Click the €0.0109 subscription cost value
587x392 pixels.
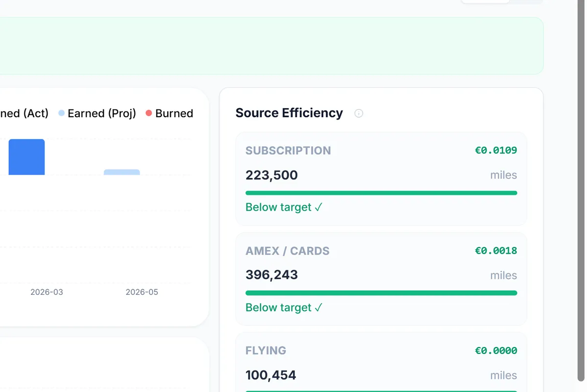click(x=496, y=151)
